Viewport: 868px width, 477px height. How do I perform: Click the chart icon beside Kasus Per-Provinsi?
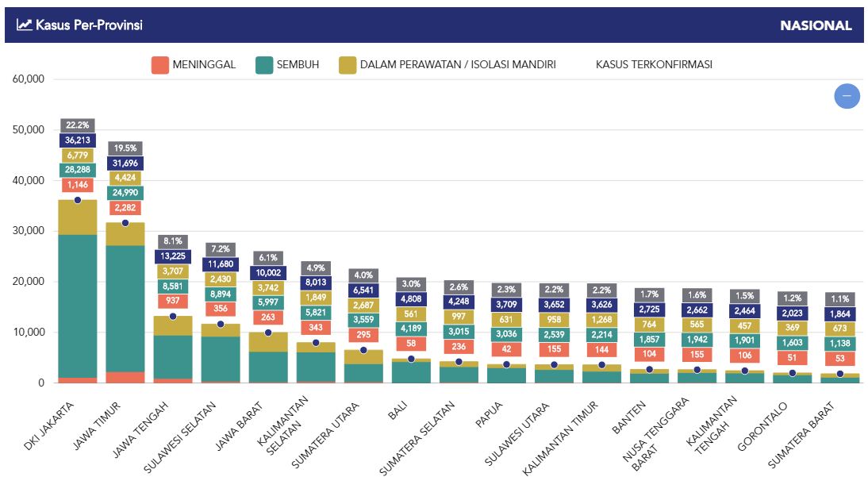click(x=25, y=25)
